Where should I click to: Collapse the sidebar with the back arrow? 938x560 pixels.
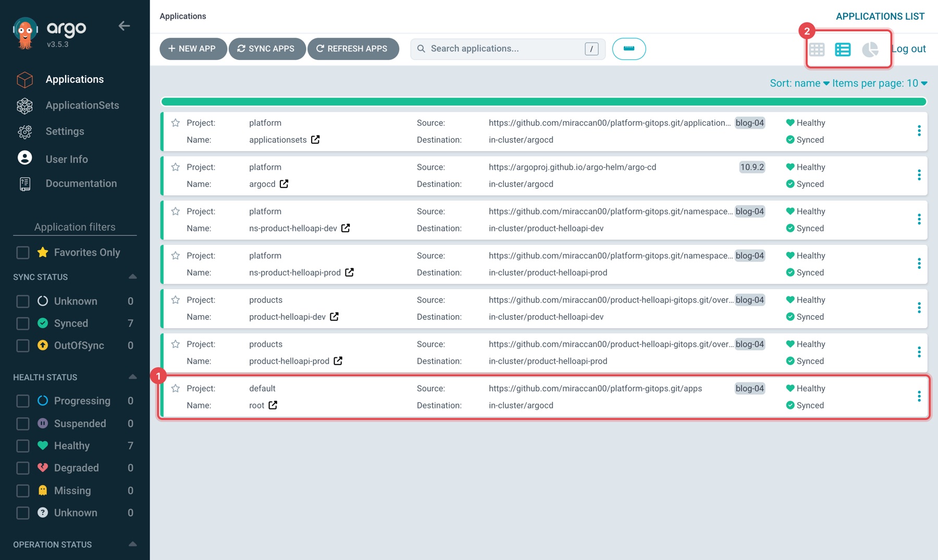tap(124, 26)
